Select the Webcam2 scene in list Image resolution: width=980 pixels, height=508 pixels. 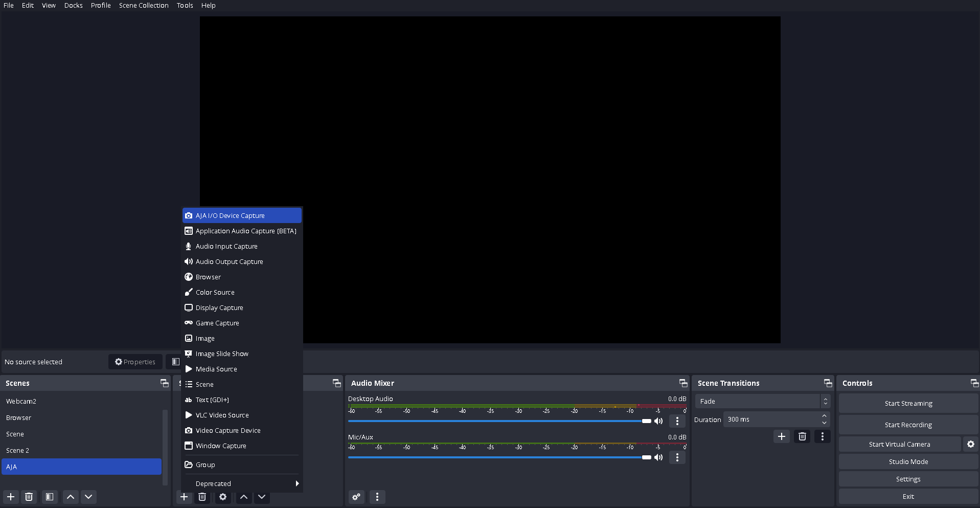point(21,402)
